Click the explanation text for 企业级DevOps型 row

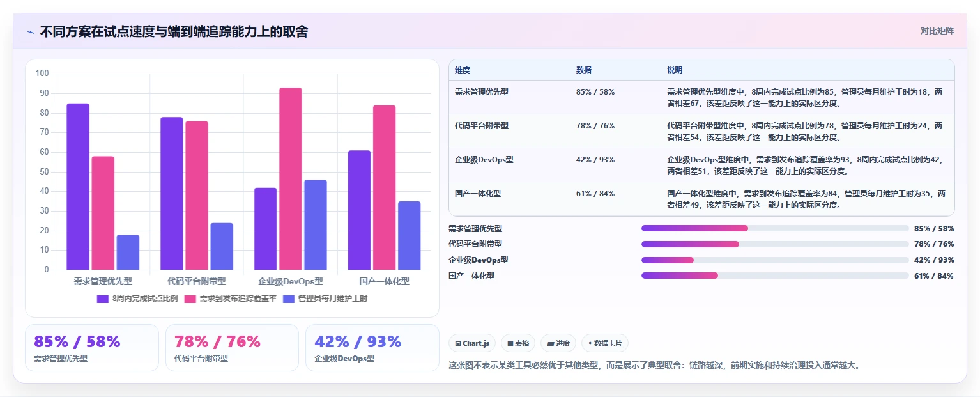click(x=807, y=166)
